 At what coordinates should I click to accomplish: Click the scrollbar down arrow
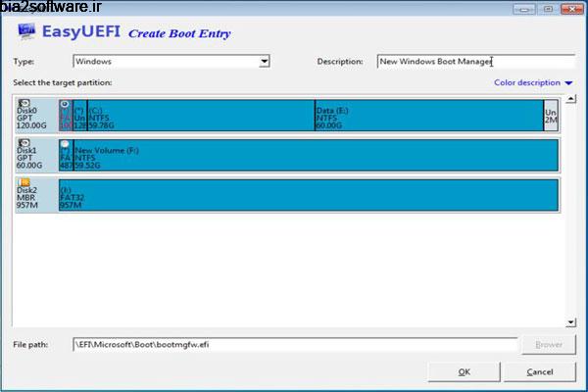(570, 322)
